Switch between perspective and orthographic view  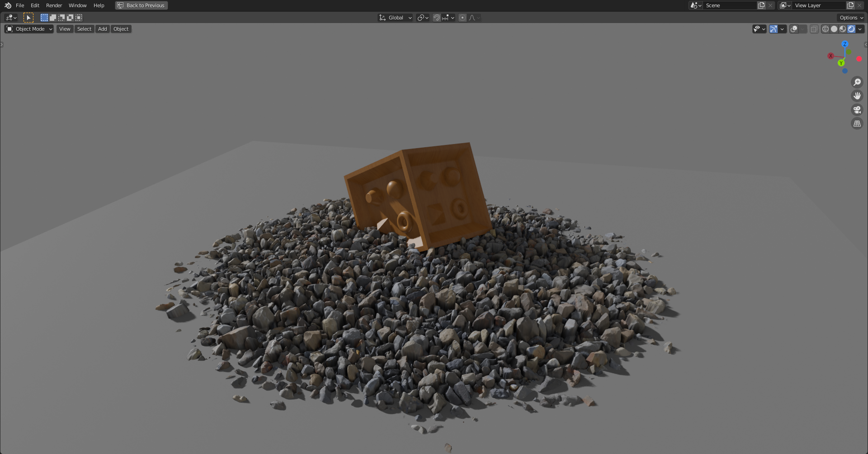click(857, 123)
